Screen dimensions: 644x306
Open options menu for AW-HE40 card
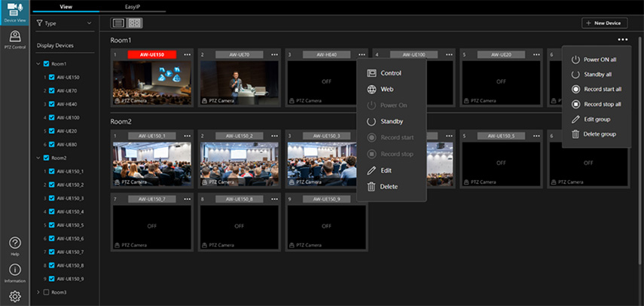tap(362, 54)
